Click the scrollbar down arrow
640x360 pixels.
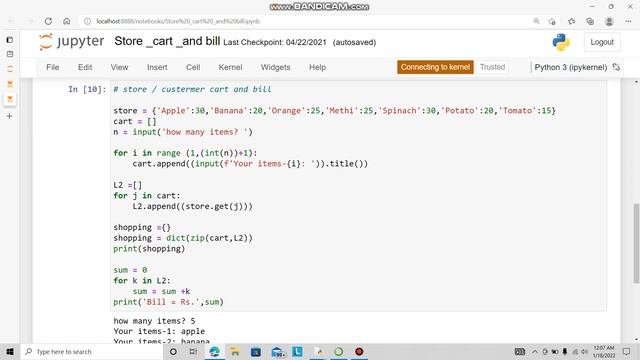coord(636,340)
